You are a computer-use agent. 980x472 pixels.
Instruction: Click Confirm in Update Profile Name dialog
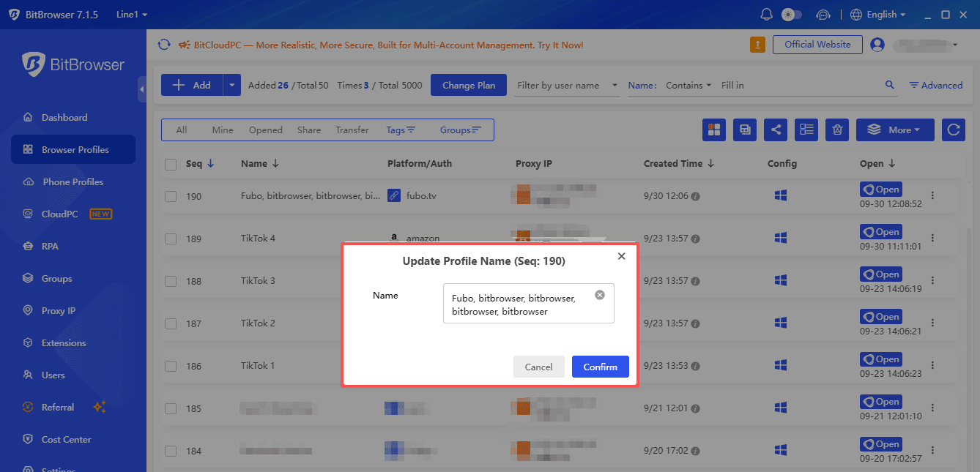tap(601, 367)
